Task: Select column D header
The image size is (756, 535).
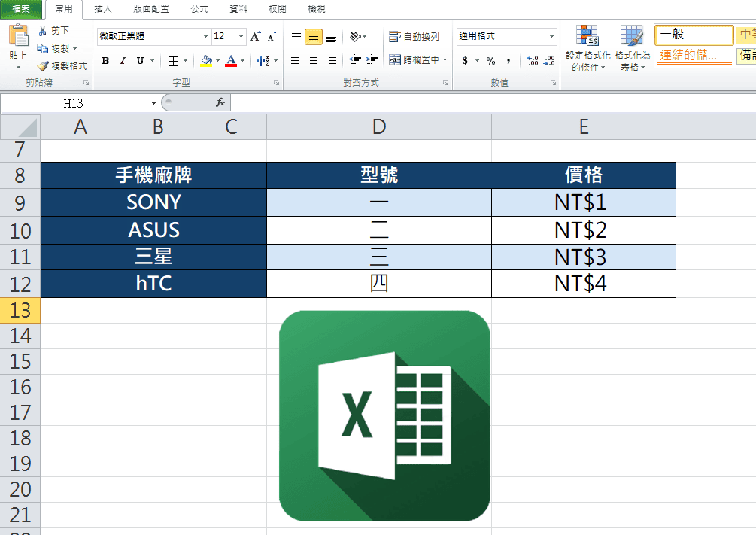Action: click(379, 127)
